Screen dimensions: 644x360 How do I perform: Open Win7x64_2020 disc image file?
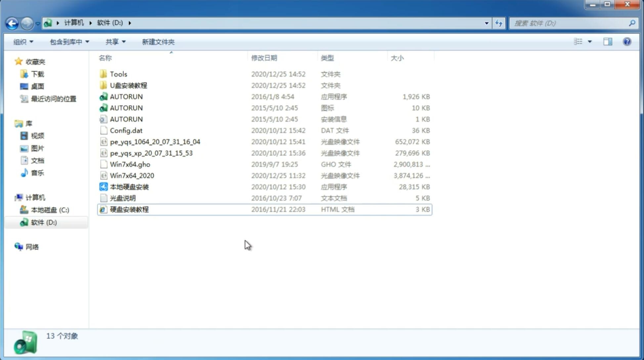click(131, 175)
